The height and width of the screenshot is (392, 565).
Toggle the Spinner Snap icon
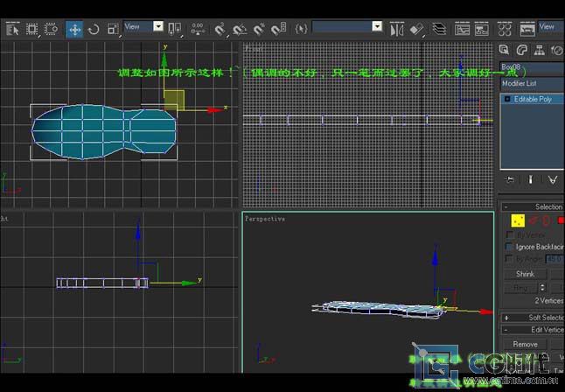pyautogui.click(x=278, y=30)
